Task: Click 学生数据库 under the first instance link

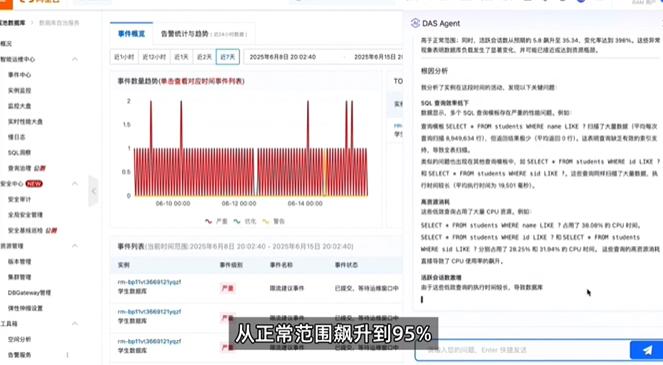Action: [x=132, y=291]
